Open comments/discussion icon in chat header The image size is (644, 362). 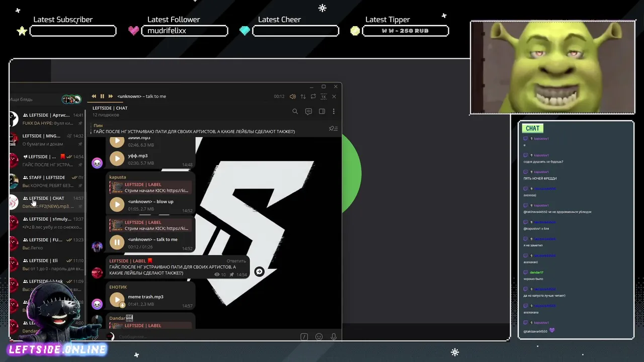click(x=308, y=111)
